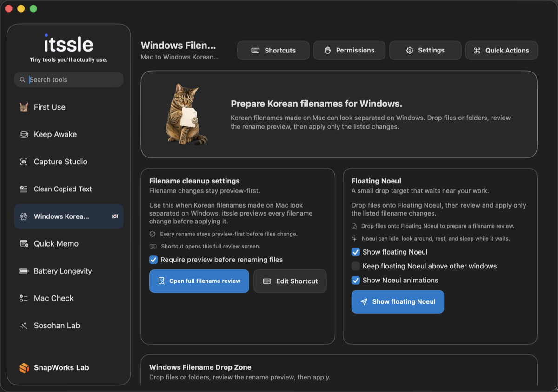Click keyboard icon next to Shortcut opens text
Viewport: 558px width, 392px height.
pyautogui.click(x=153, y=247)
